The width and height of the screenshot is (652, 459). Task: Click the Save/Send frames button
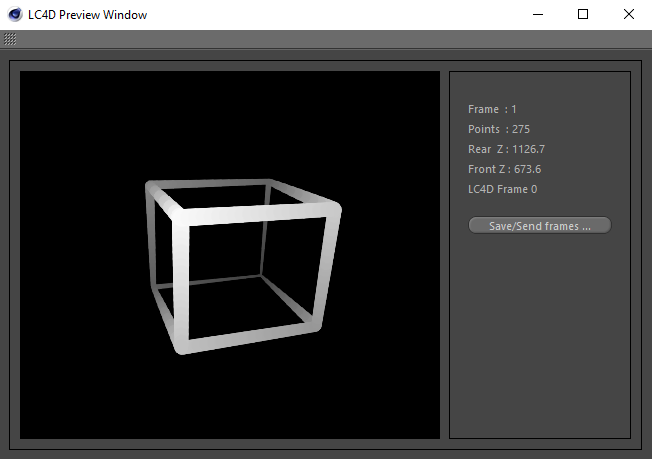coord(539,226)
